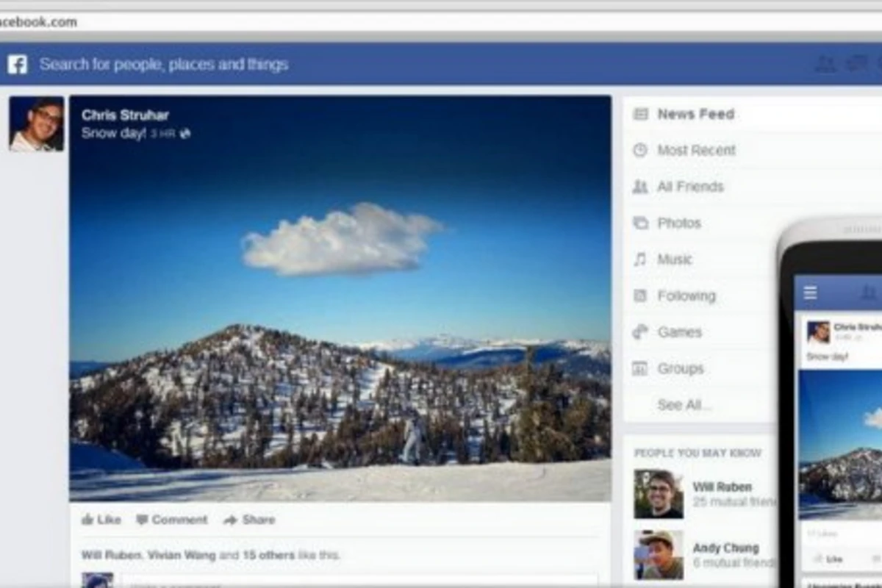Screen dimensions: 882x588
Task: Click the Comment button under the photo
Action: tap(172, 520)
